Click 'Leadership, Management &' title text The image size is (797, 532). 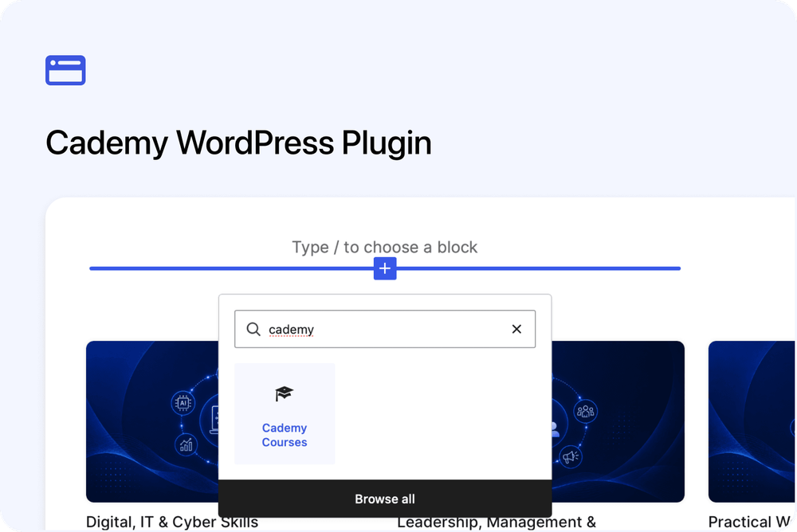pyautogui.click(x=496, y=522)
